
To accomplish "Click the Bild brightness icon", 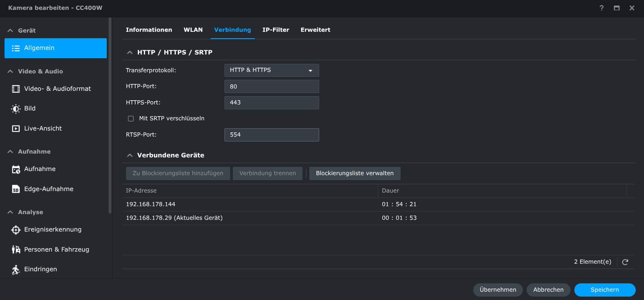I will (16, 109).
